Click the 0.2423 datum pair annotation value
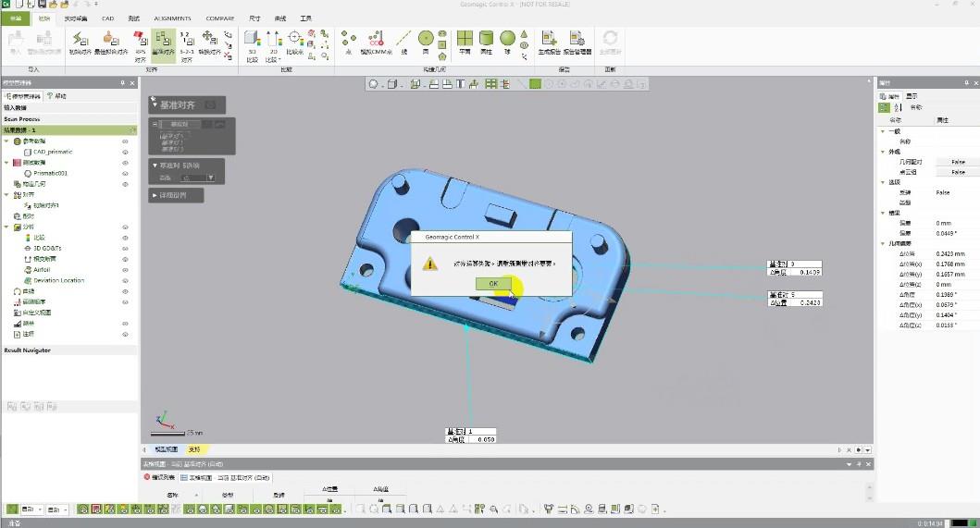The image size is (980, 528). click(x=810, y=302)
